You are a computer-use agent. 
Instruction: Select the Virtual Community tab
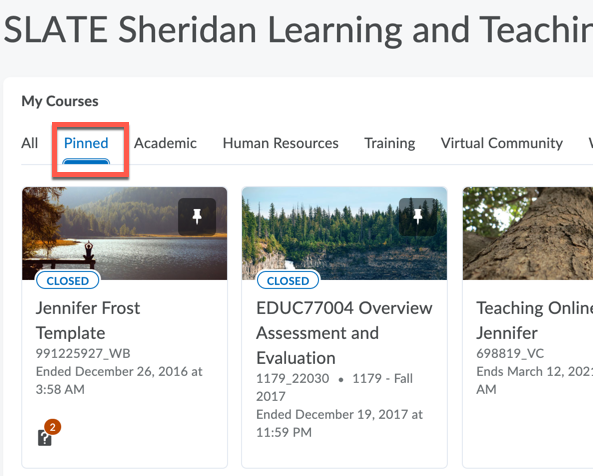click(501, 143)
